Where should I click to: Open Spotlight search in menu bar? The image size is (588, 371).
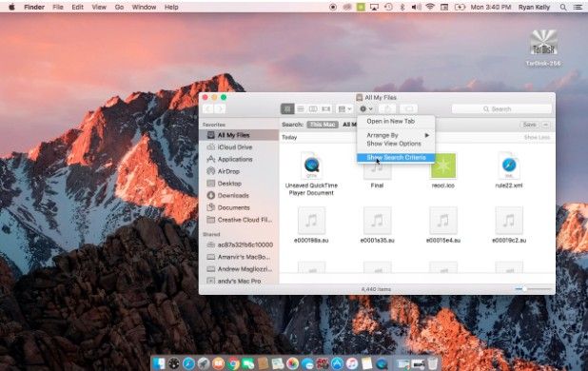point(563,7)
